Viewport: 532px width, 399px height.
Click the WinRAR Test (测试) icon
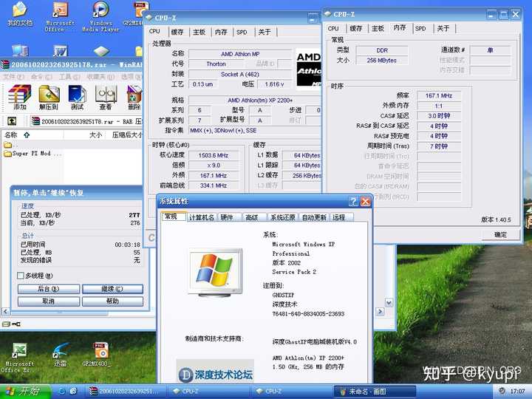77,97
